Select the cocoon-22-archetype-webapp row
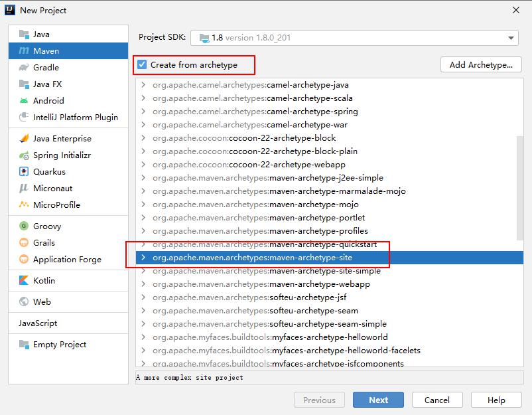This screenshot has height=415, width=532. [x=330, y=165]
